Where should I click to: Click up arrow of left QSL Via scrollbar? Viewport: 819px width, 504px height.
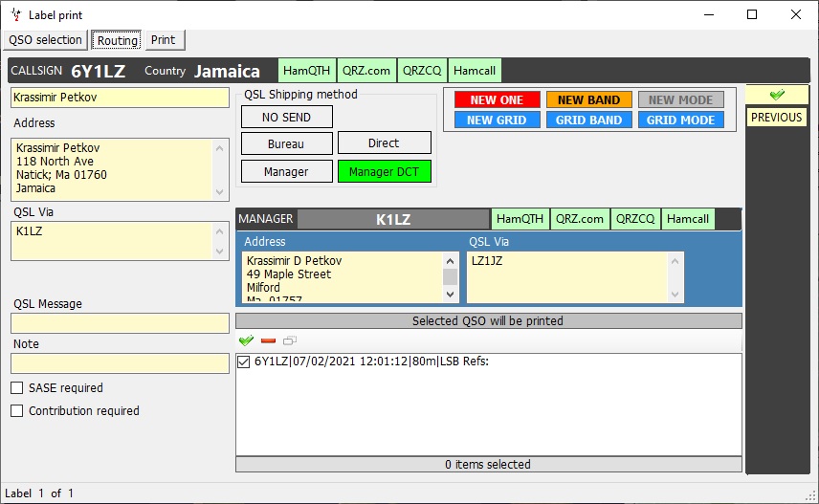[x=220, y=231]
